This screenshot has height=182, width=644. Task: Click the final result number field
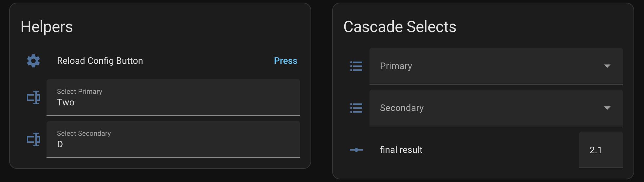(600, 150)
